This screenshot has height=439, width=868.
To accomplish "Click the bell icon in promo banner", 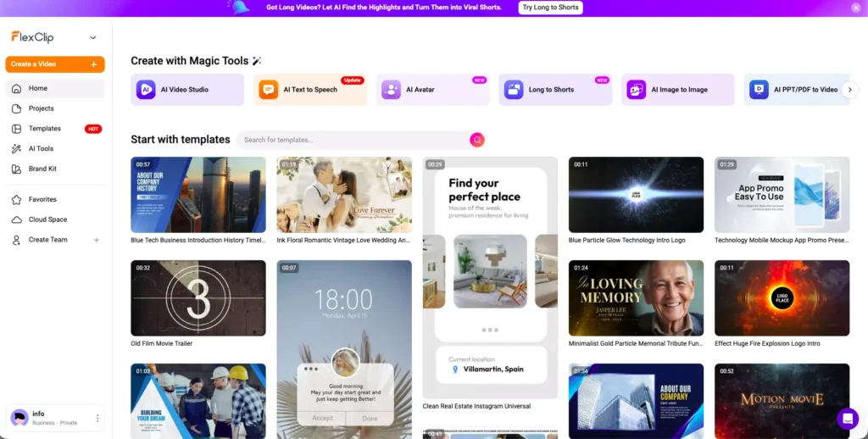I will click(239, 7).
